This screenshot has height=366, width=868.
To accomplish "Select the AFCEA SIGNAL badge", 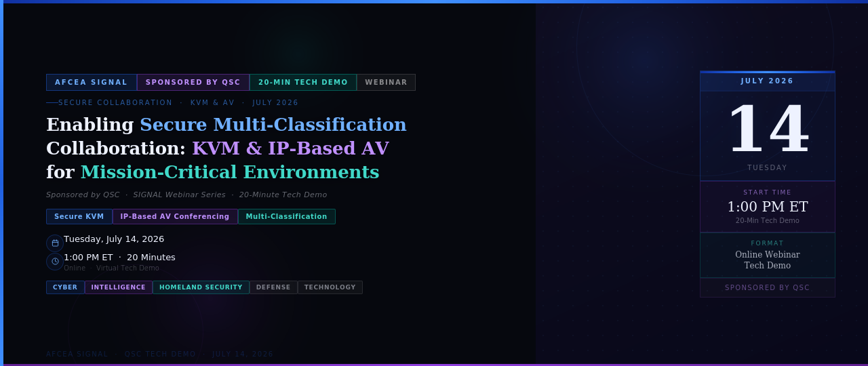I will [x=92, y=82].
